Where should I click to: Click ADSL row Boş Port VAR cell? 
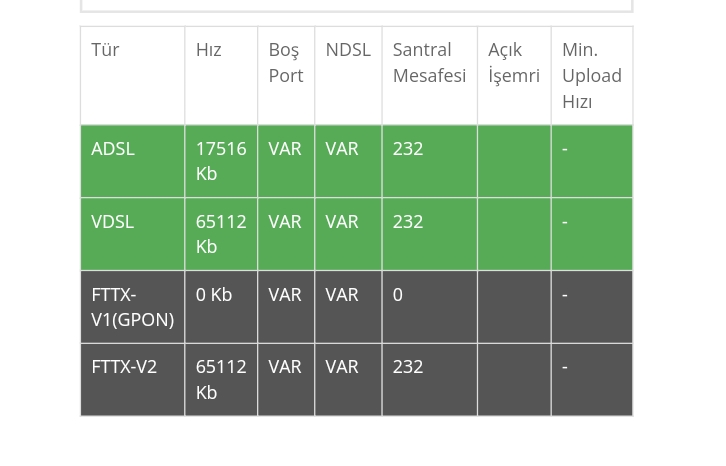tap(285, 149)
